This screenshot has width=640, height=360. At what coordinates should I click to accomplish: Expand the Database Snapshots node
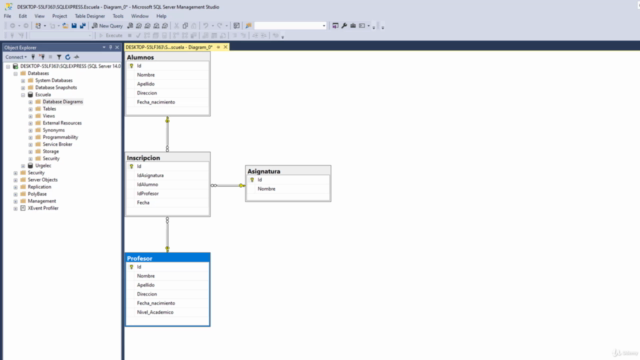click(x=23, y=88)
